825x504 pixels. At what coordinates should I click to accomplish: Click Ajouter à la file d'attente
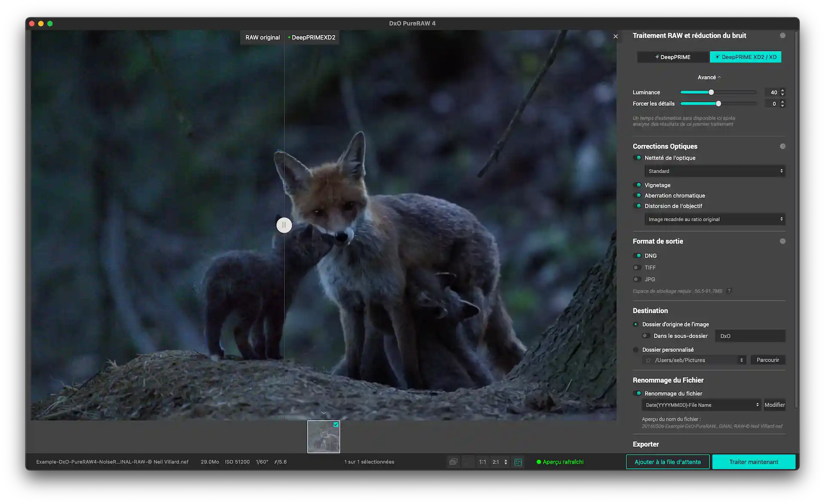[x=668, y=462]
